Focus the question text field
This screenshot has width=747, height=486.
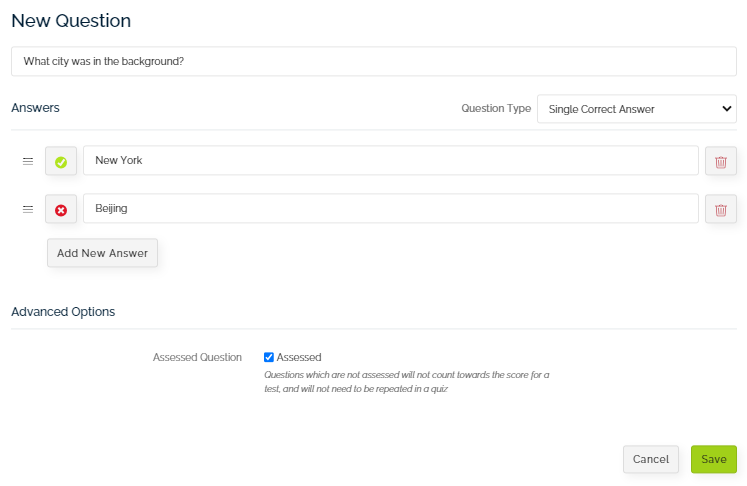[x=374, y=61]
